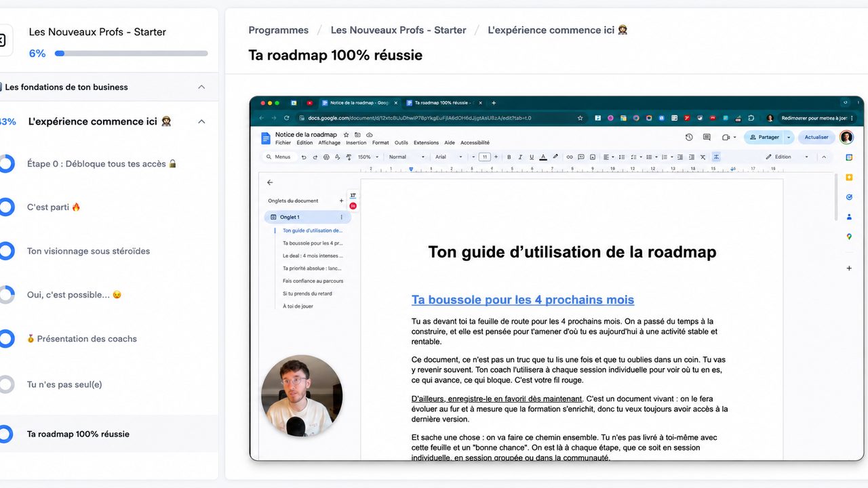
Task: Open the zoom level 150% dropdown
Action: [x=368, y=157]
